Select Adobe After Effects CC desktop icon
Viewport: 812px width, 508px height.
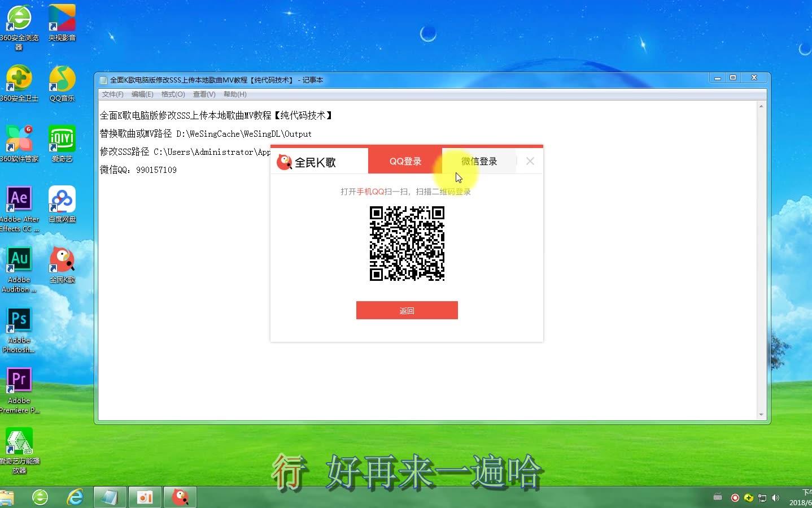[19, 209]
